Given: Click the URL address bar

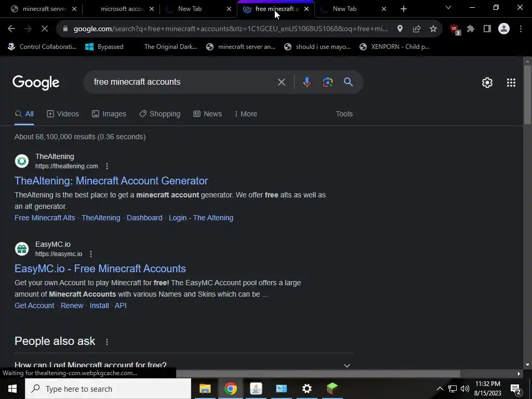Looking at the screenshot, I should [x=231, y=29].
